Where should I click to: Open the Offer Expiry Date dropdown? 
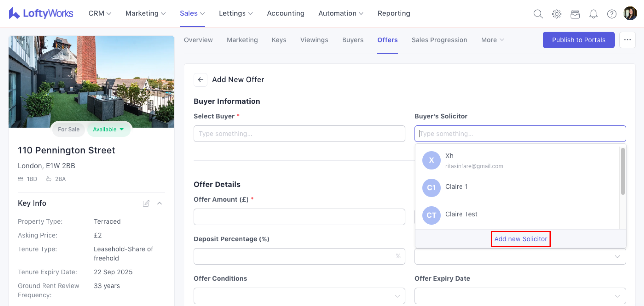tap(520, 296)
